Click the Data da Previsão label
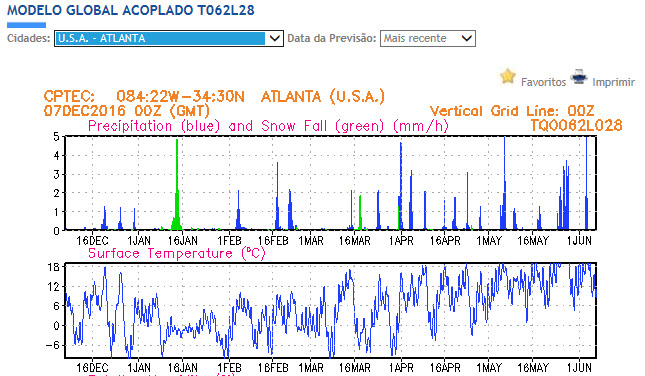Screen dimensions: 645x376 (x=332, y=38)
